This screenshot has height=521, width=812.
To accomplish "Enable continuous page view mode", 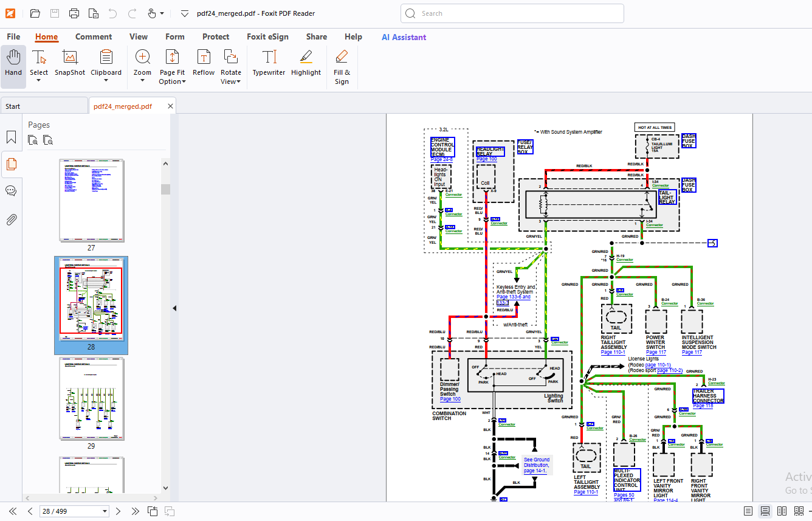I will [x=765, y=511].
